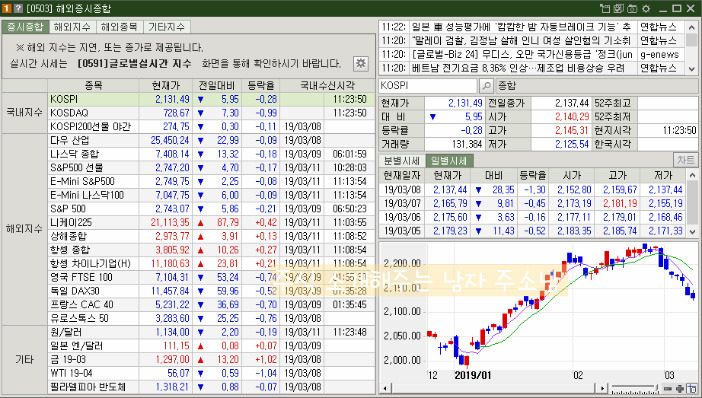This screenshot has height=398, width=702.
Task: Select the 독일 DAX30 row
Action: point(211,291)
